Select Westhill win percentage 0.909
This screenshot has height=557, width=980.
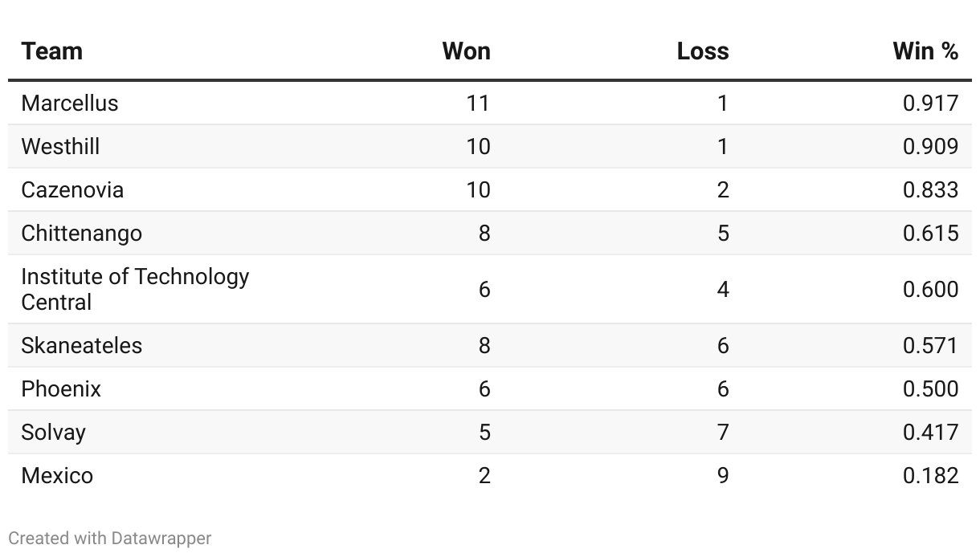pyautogui.click(x=930, y=146)
